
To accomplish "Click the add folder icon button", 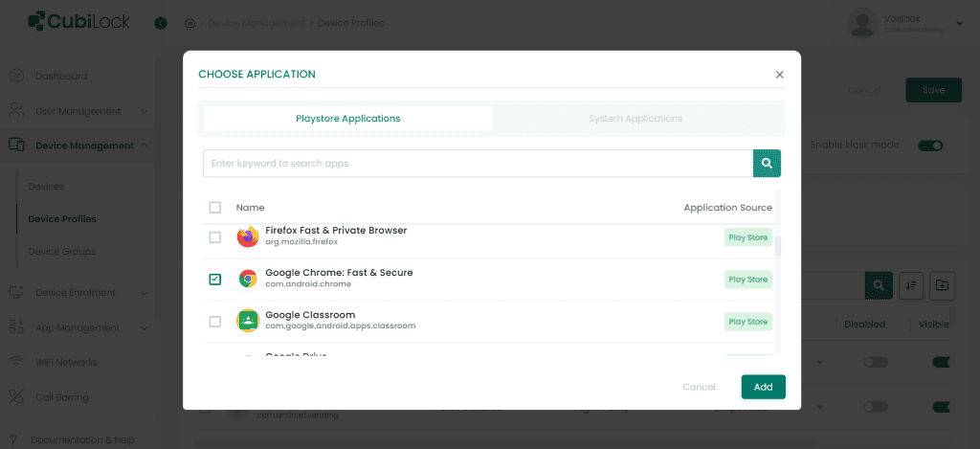I will (942, 285).
